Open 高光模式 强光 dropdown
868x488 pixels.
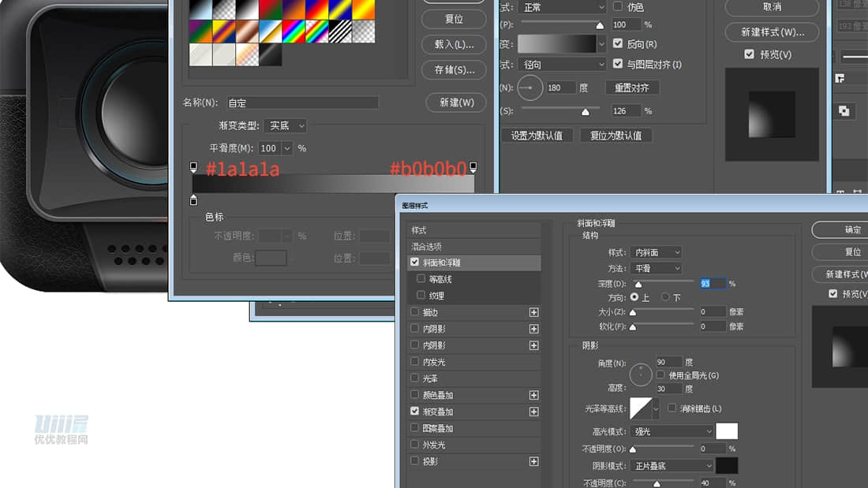(672, 431)
